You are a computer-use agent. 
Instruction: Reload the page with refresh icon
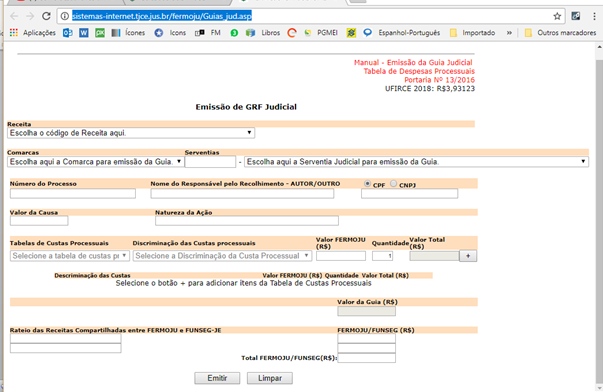pyautogui.click(x=46, y=16)
